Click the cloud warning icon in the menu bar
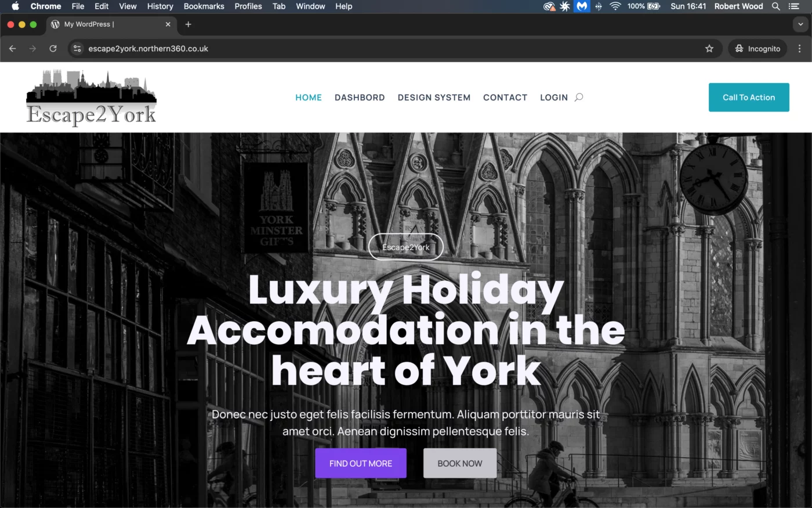This screenshot has width=812, height=508. 549,6
